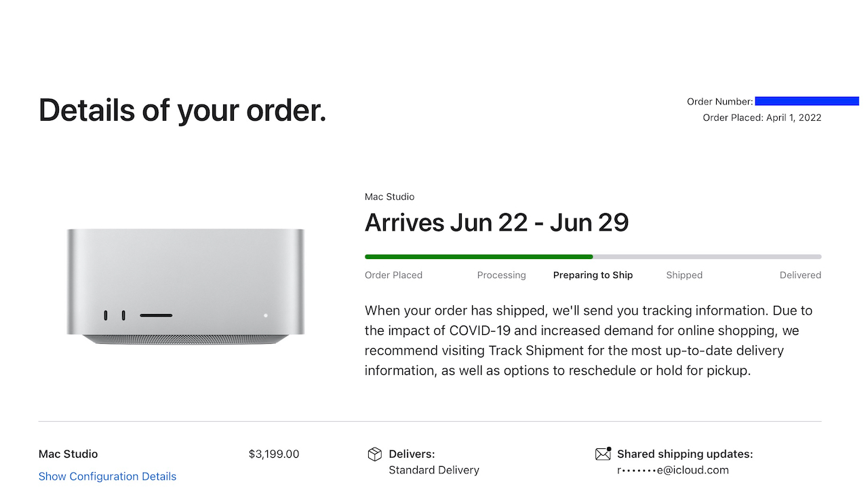
Task: Click the Arrives Jun 22 - Jun 29 heading
Action: tap(496, 222)
